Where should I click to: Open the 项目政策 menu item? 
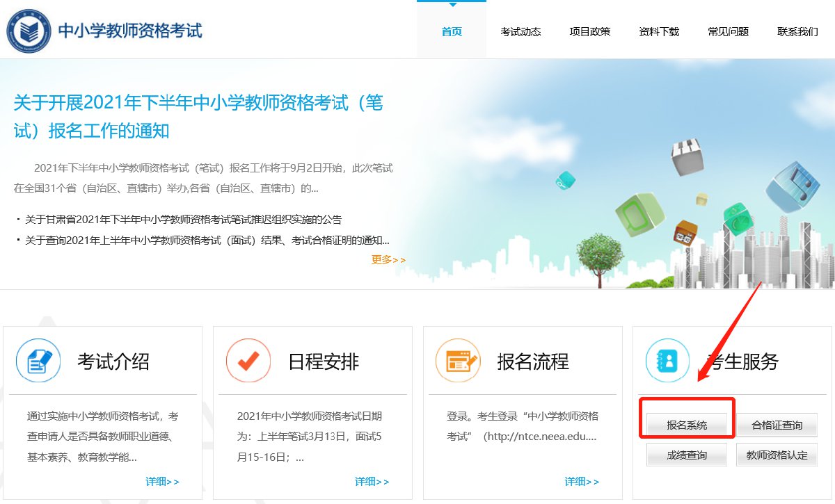pyautogui.click(x=589, y=32)
